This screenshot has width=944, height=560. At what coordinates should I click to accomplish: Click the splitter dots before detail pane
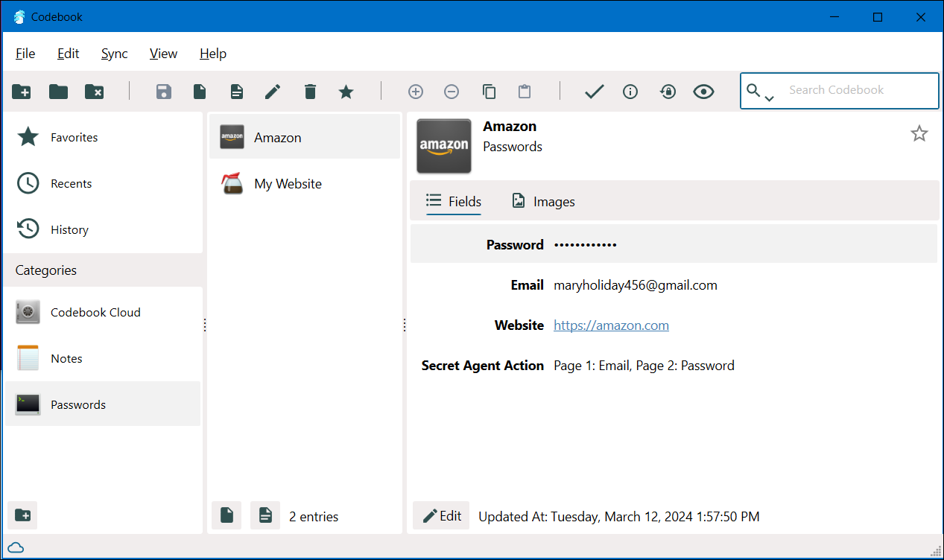tap(405, 325)
